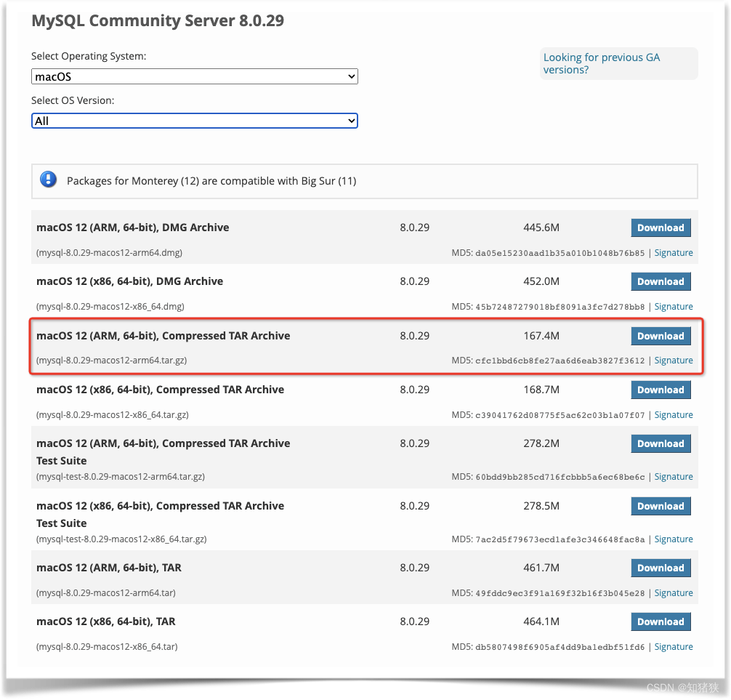Viewport: 731px width, 700px height.
Task: Download x86 Compressed TAR Archive Test Suite 278.5M
Action: point(661,506)
